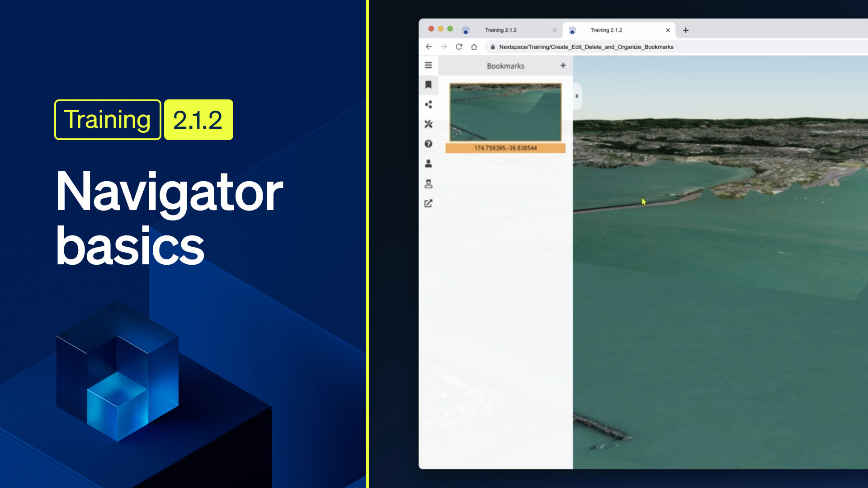Click the admin user icon in sidebar
868x488 pixels.
[x=428, y=183]
